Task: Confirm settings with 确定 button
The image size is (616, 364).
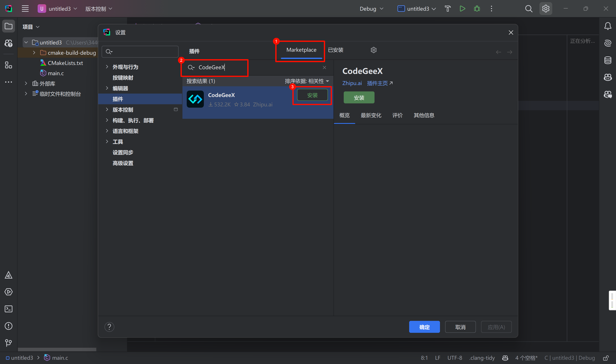Action: tap(424, 327)
